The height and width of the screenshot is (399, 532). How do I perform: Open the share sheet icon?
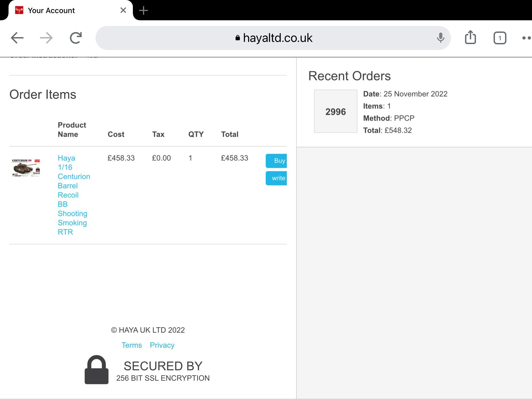pyautogui.click(x=470, y=37)
